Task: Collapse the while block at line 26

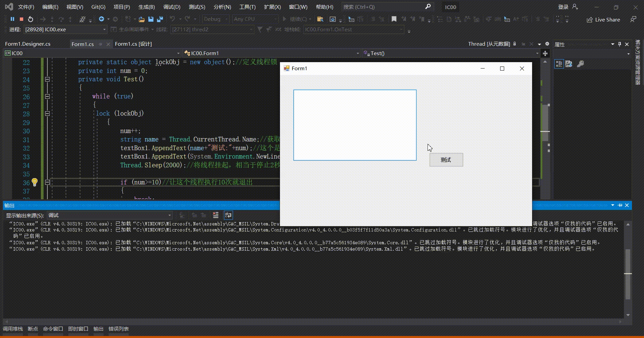Action: [x=47, y=96]
